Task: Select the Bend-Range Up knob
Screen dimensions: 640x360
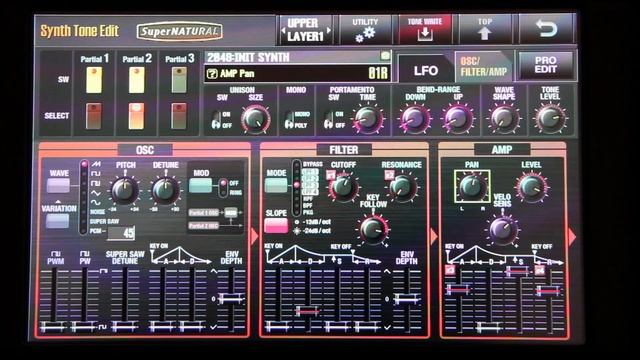Action: tap(458, 119)
